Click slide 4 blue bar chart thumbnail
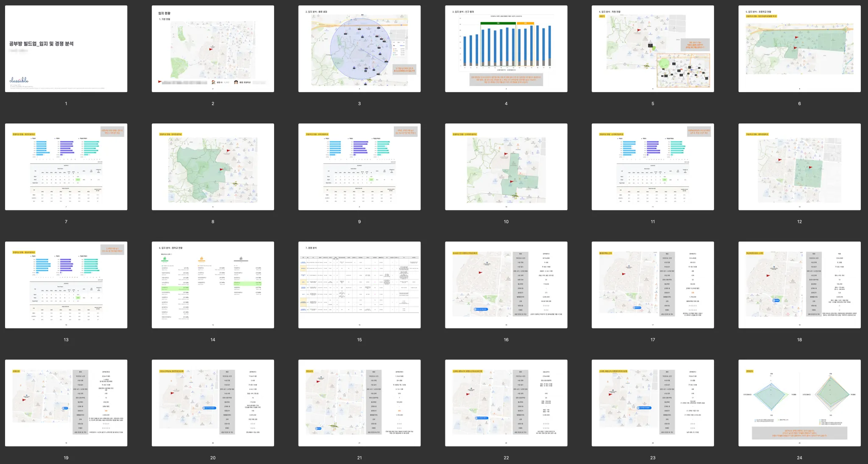 click(506, 49)
